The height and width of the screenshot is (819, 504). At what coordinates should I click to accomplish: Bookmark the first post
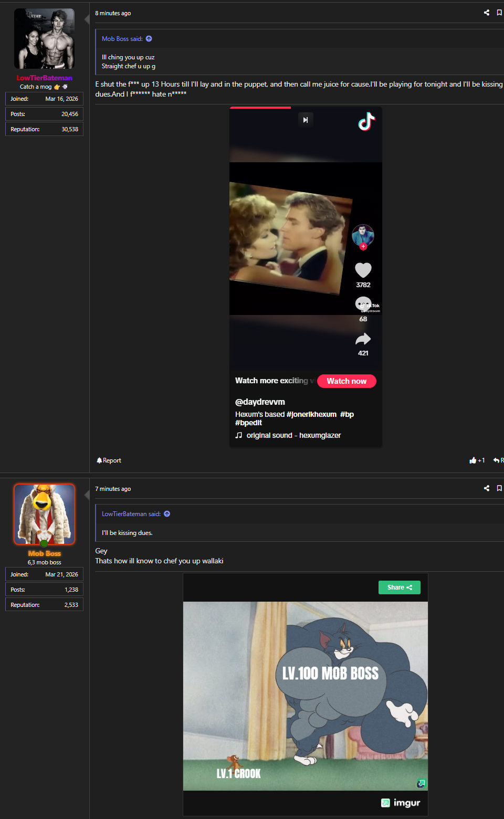[x=499, y=13]
